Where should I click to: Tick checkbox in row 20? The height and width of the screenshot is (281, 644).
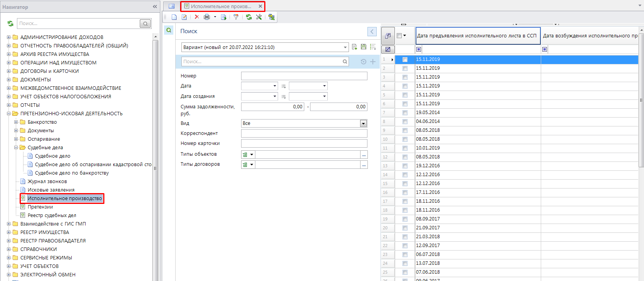[405, 228]
